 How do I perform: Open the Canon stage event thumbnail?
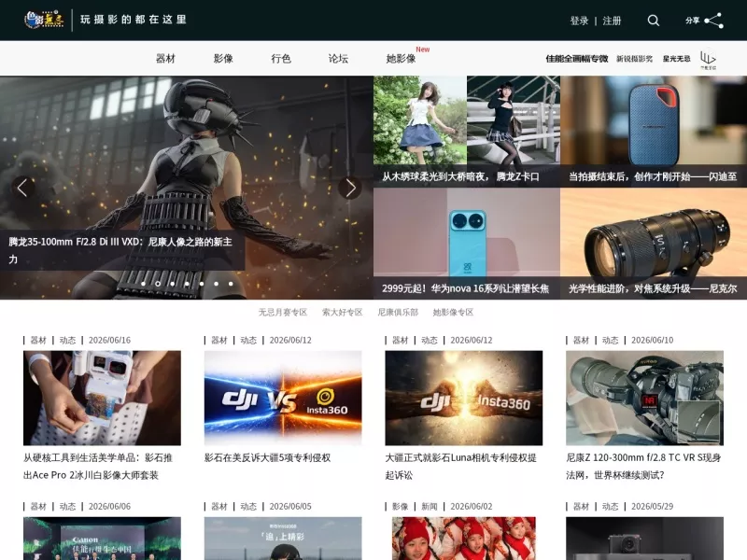coord(102,539)
